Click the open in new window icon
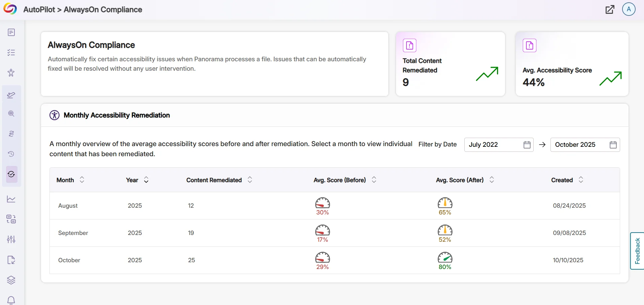644x305 pixels. (610, 9)
